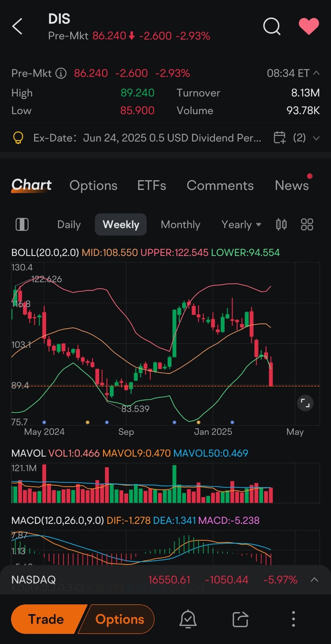Select the Monthly chart interval
The image size is (331, 644).
coord(181,225)
